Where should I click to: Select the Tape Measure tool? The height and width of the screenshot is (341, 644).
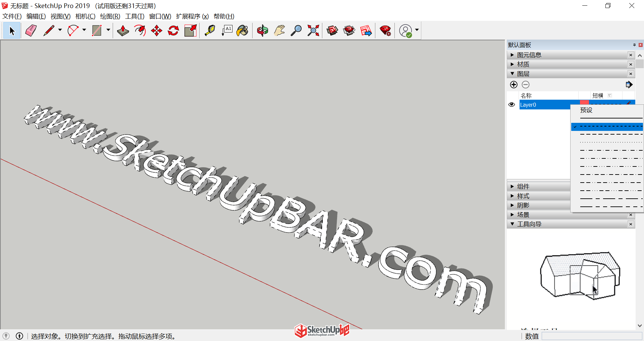(210, 31)
